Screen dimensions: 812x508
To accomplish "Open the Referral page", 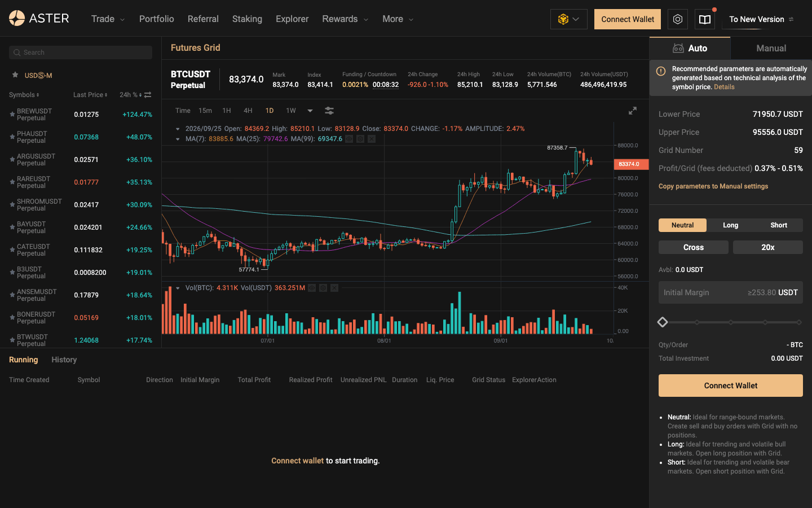I will 203,19.
